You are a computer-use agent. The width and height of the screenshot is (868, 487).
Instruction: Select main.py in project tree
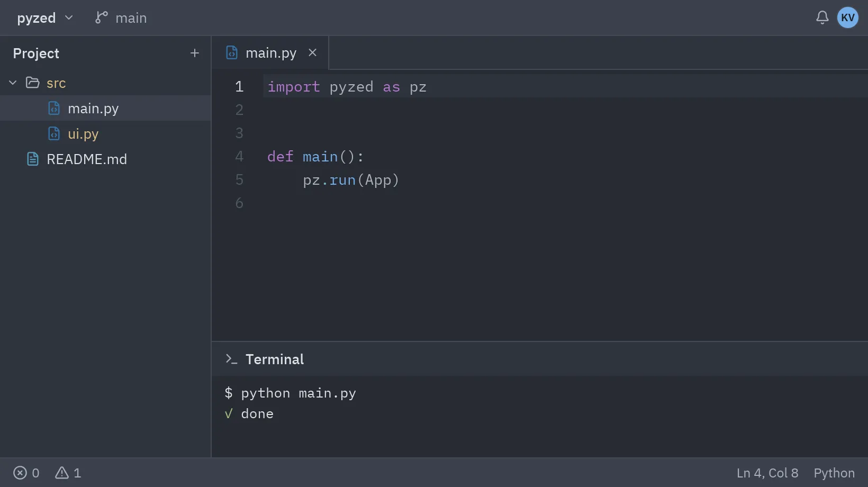click(x=105, y=108)
